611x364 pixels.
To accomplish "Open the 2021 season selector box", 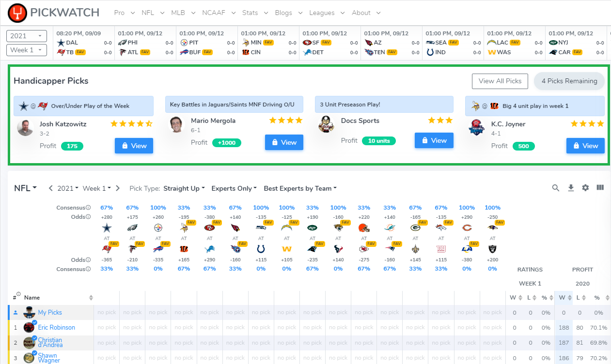I will 26,36.
